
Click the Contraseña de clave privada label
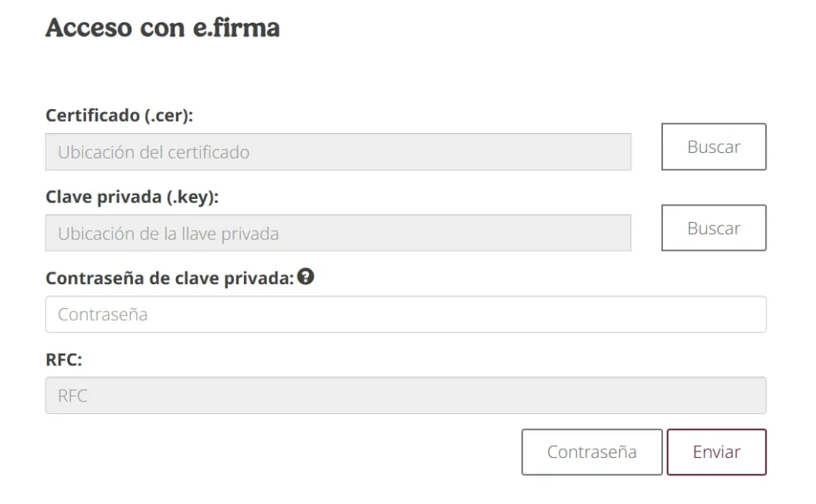tap(170, 277)
